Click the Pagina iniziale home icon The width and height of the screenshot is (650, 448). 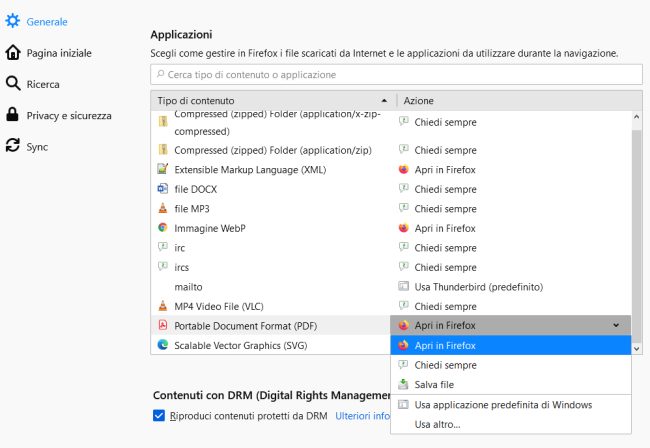[13, 53]
